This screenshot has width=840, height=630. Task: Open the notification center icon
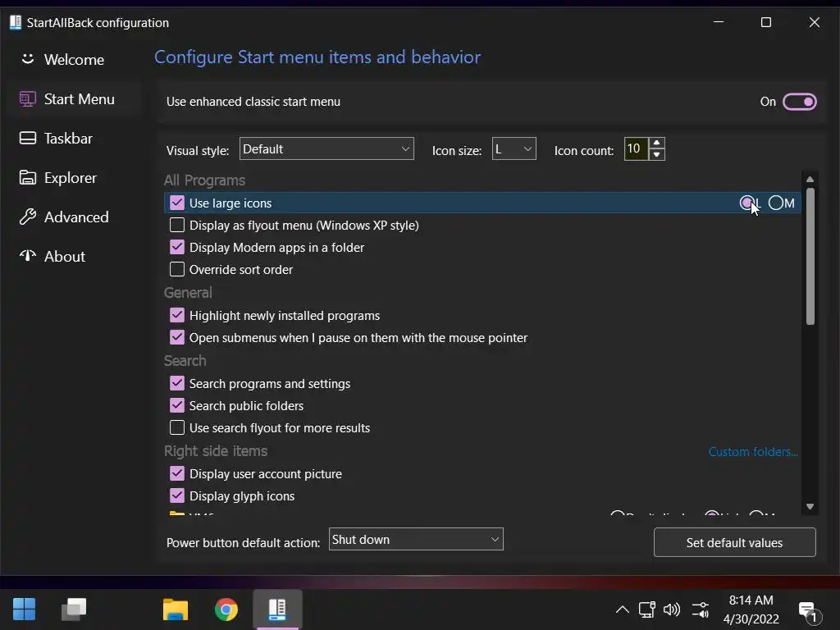click(808, 611)
